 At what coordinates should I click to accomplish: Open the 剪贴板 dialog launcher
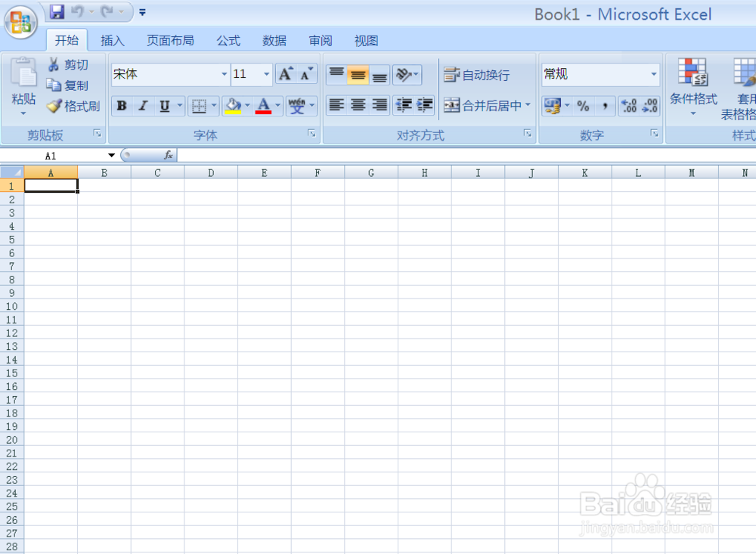[x=98, y=134]
